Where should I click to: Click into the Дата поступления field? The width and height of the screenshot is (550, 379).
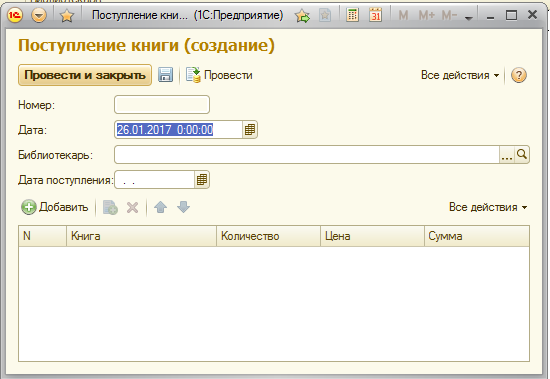pos(155,180)
